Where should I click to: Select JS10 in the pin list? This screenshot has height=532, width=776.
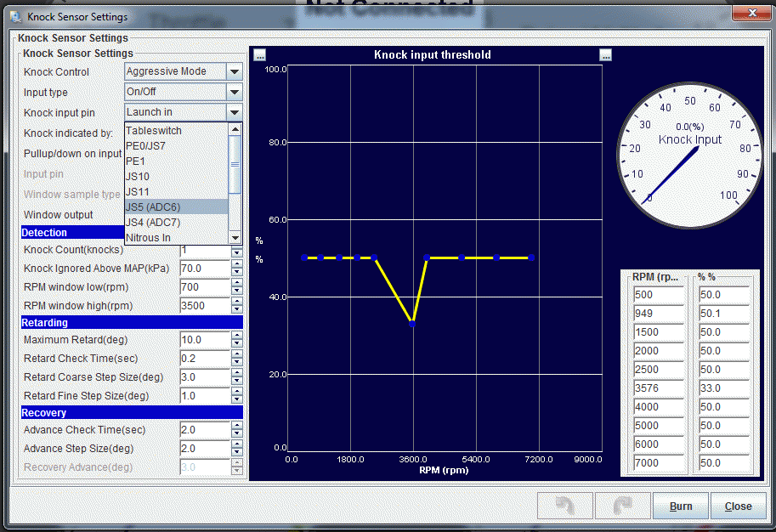click(x=177, y=177)
